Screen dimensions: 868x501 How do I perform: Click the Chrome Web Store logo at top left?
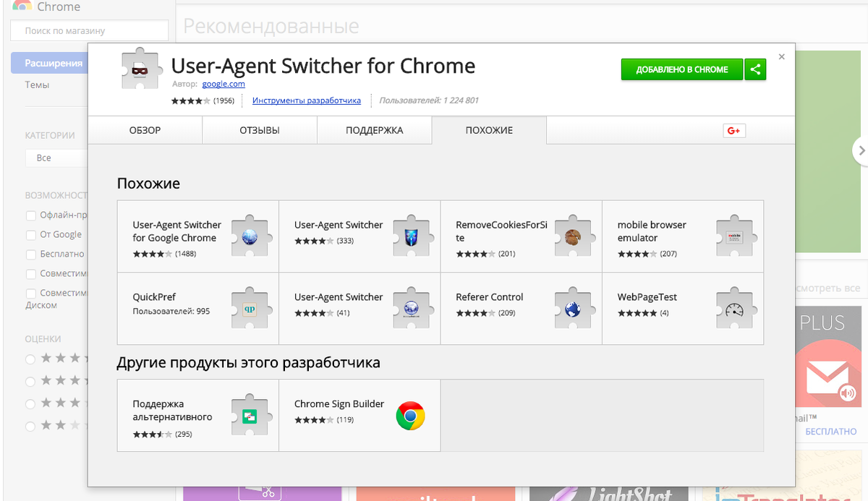pos(22,6)
